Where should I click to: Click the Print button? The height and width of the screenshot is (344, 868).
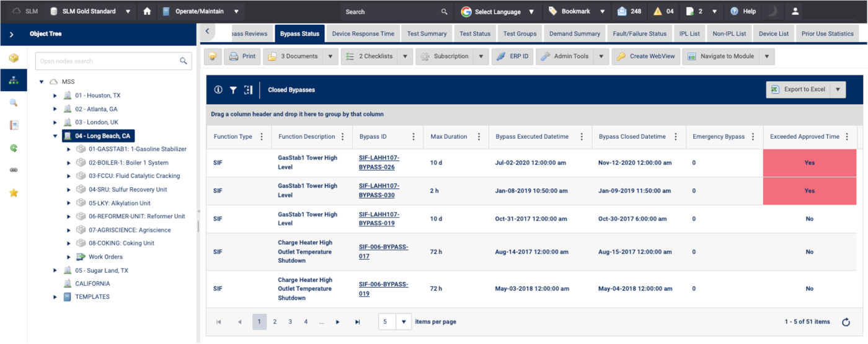click(x=242, y=56)
